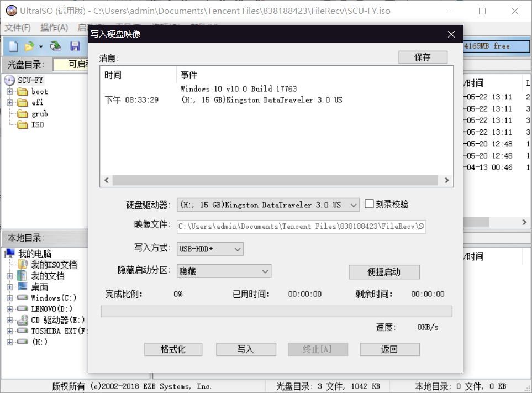Click the 05-20 12:48 first date entry
The image size is (532, 393).
(x=488, y=144)
